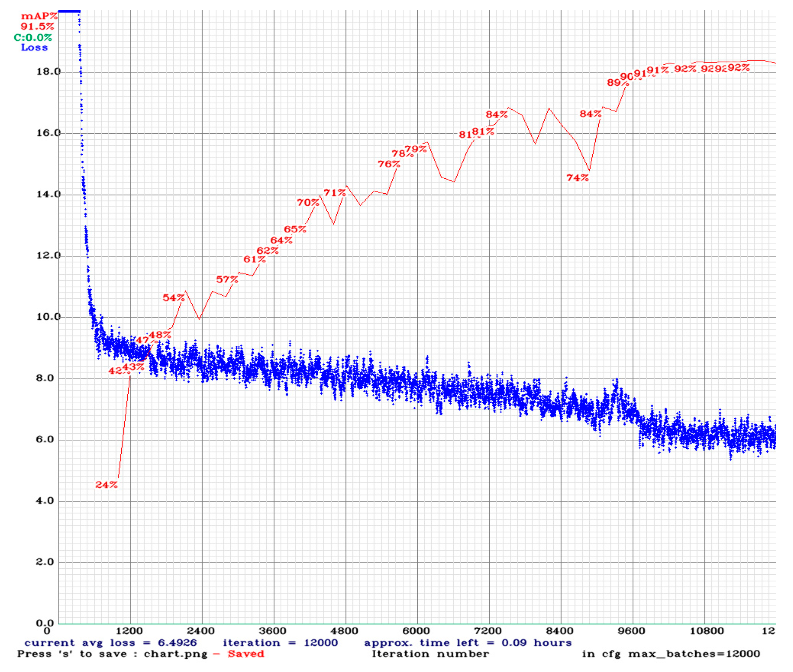
Task: Select the 'in cfg max_batches=12000' text
Action: [x=671, y=654]
